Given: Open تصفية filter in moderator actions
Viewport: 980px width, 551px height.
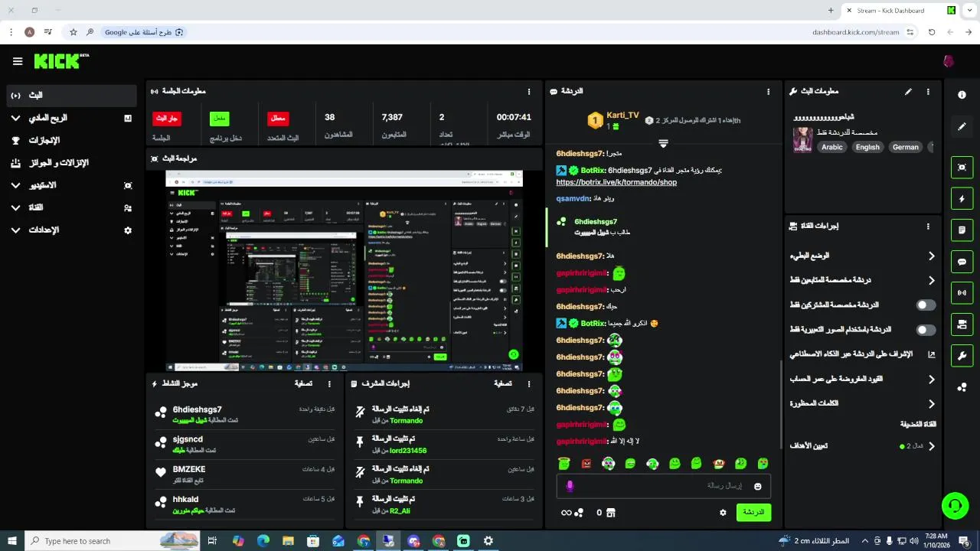Looking at the screenshot, I should point(502,384).
